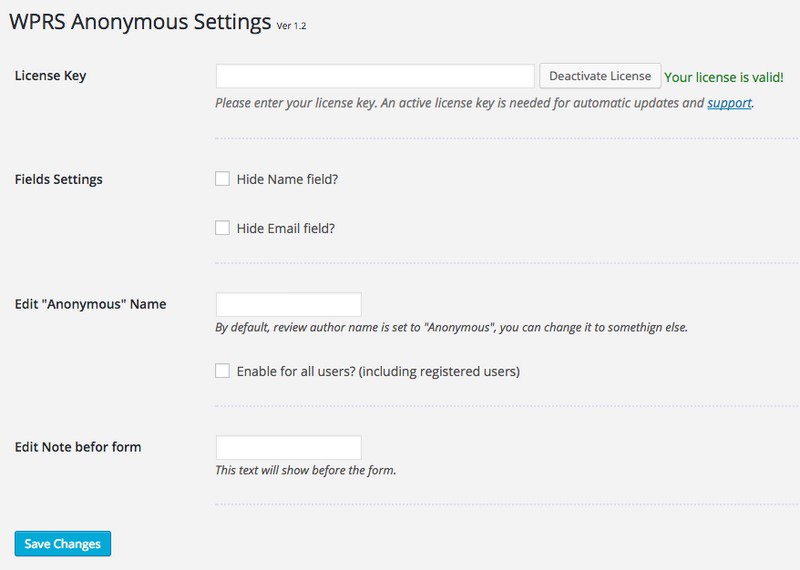Click the Fields Settings label
Viewport: 800px width, 570px height.
pos(59,180)
